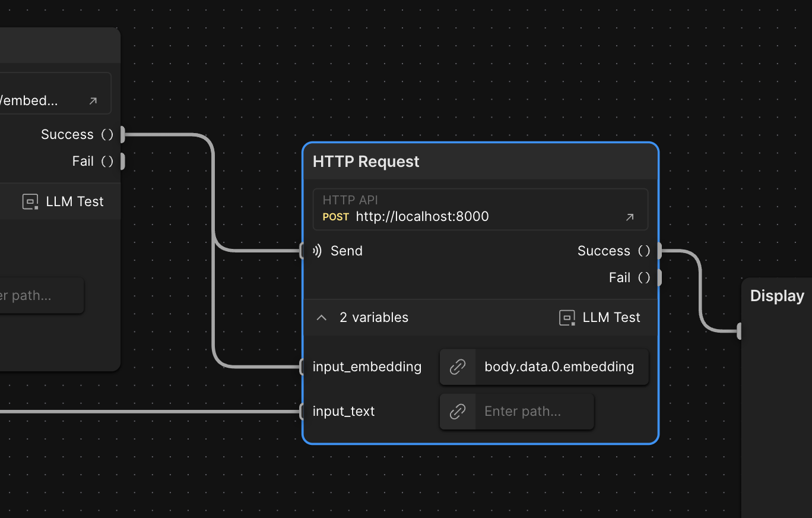Click the LLM Test icon in the left embed node
The width and height of the screenshot is (812, 518).
(x=30, y=202)
